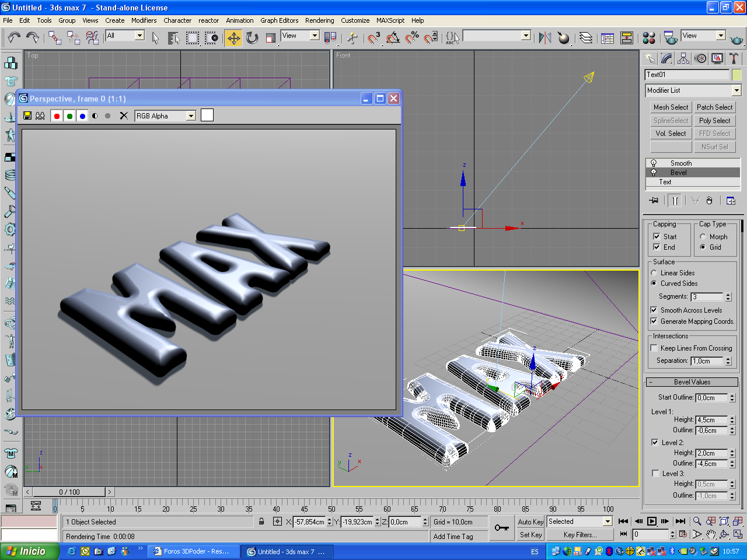Viewport: 747px width, 560px height.
Task: Click the Quick Render teapot icon
Action: [x=736, y=39]
